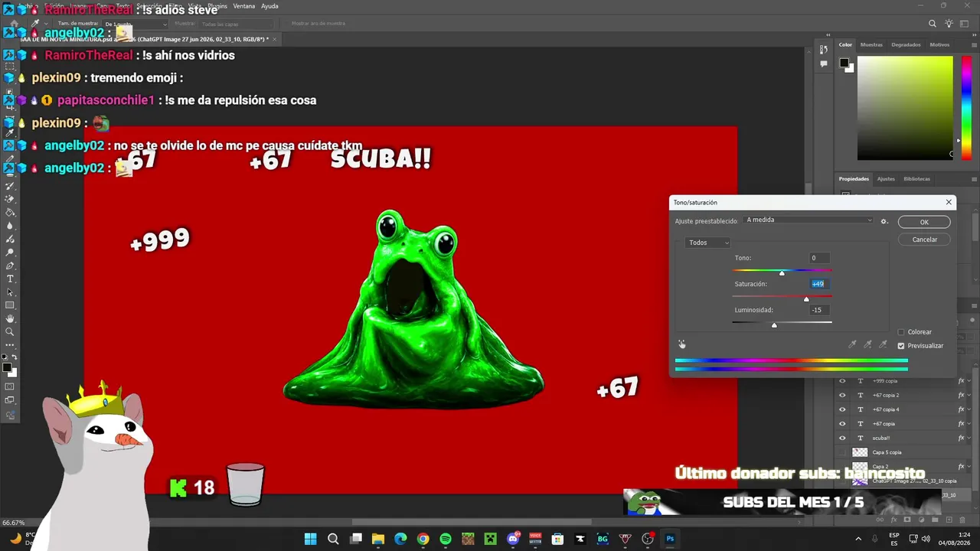Screen dimensions: 980x551
Task: Open the Todos color range dropdown
Action: click(x=708, y=243)
